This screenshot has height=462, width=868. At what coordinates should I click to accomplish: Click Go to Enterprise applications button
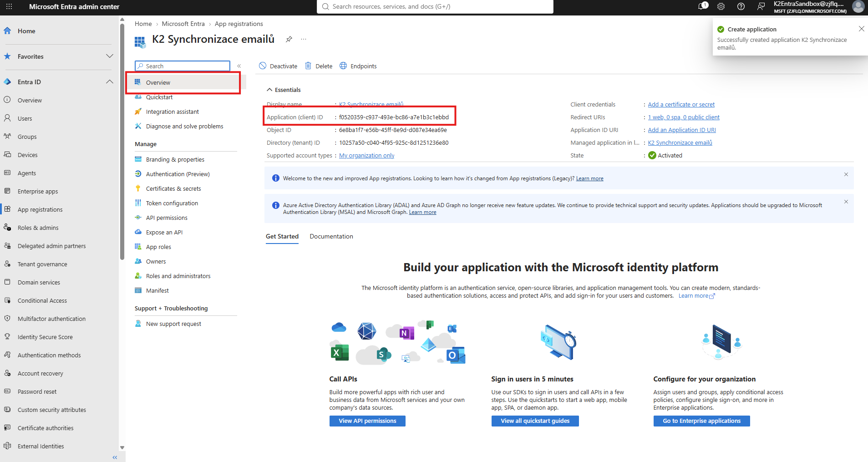point(701,421)
